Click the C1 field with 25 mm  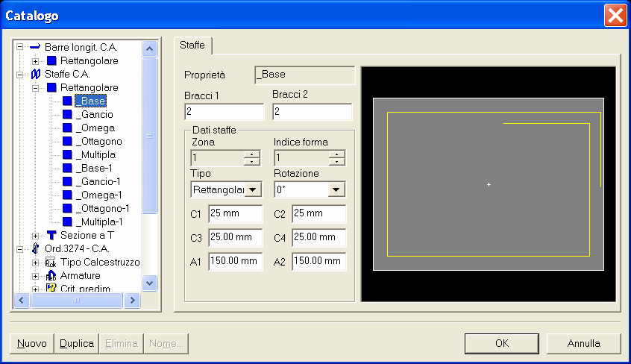236,213
